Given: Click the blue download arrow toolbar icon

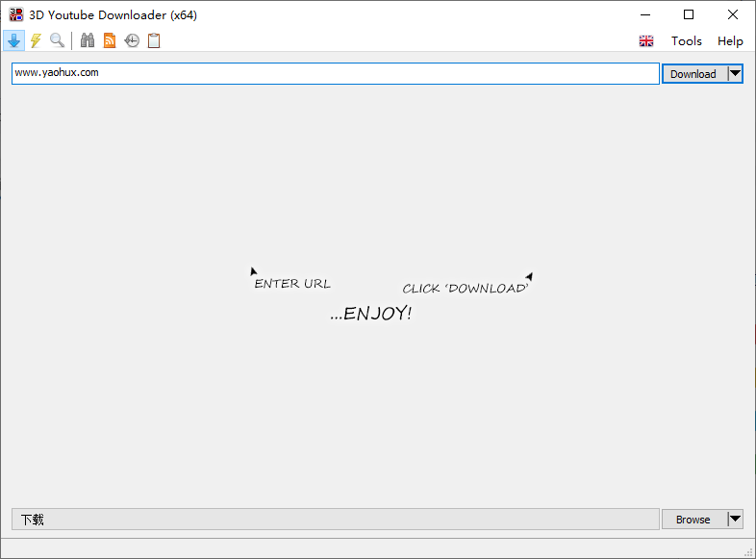Looking at the screenshot, I should [x=13, y=40].
